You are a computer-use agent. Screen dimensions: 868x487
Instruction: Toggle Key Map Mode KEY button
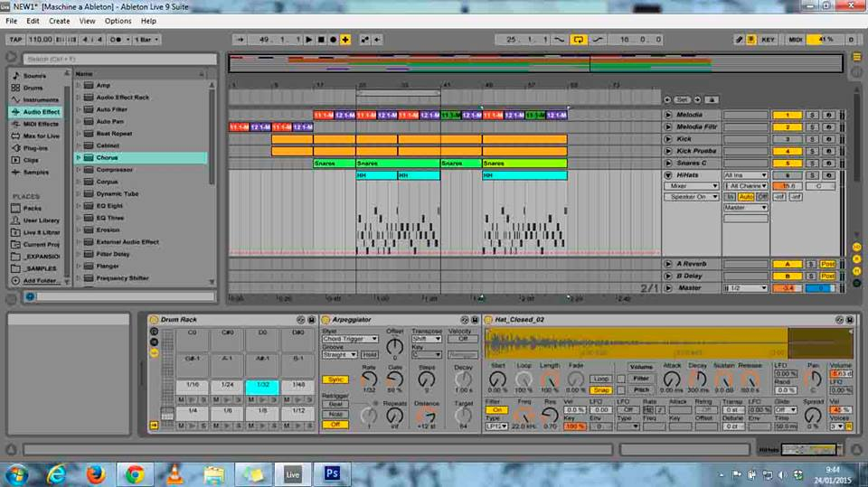(768, 39)
